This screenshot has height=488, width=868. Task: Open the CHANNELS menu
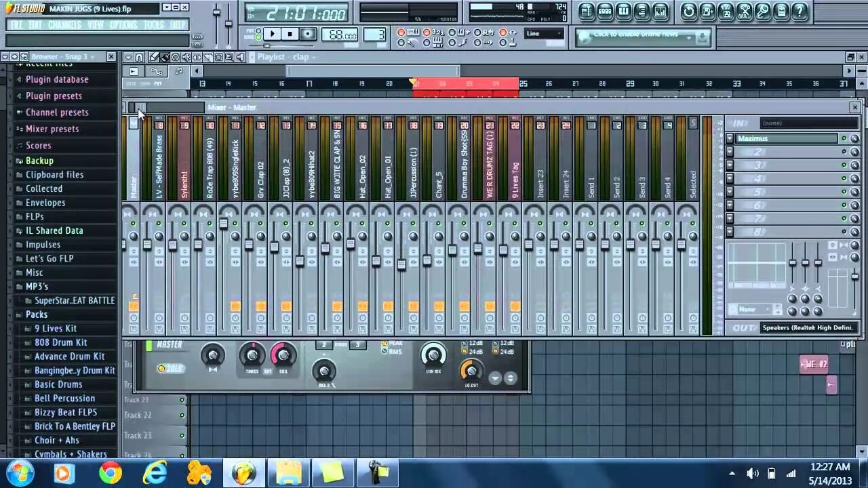[x=65, y=25]
